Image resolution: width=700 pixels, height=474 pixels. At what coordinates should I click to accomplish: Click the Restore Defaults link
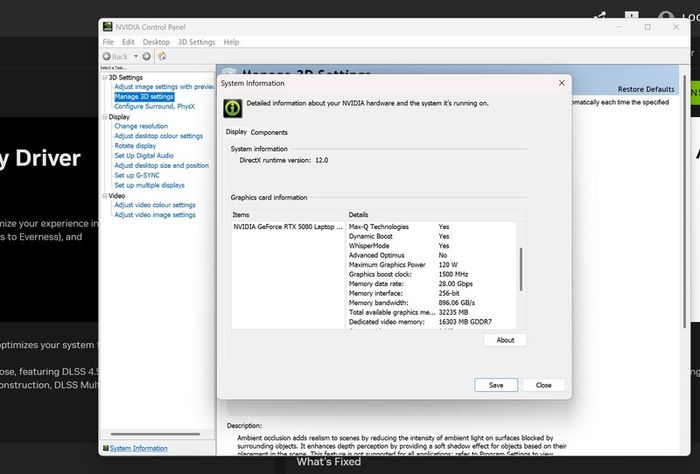pos(646,89)
